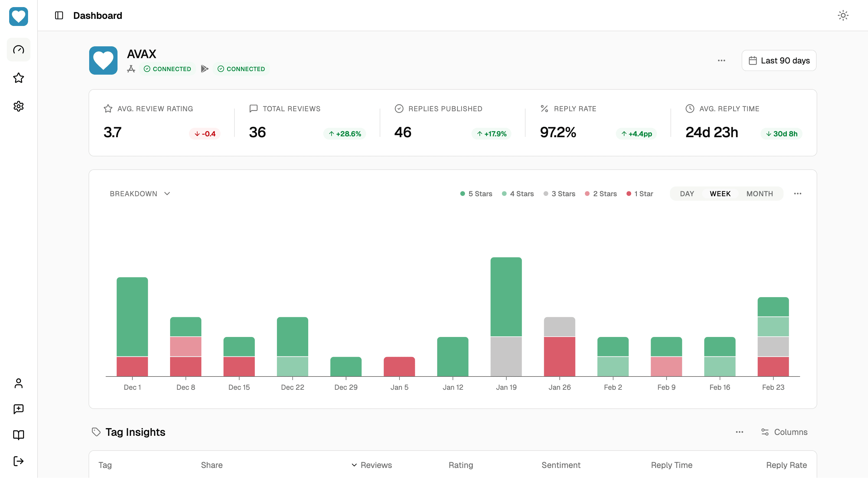
Task: Open documentation via the book icon
Action: click(x=18, y=435)
